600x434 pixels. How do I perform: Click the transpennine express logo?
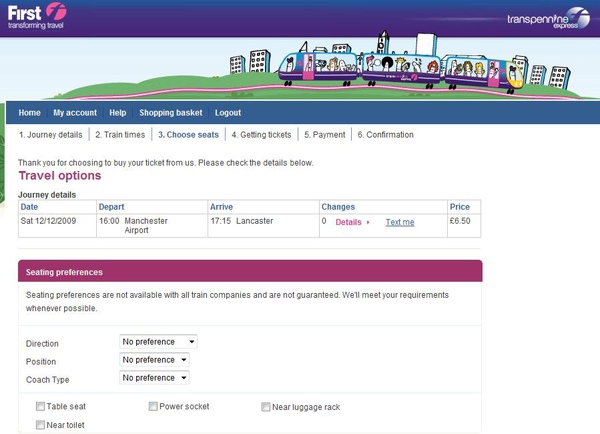[x=548, y=18]
